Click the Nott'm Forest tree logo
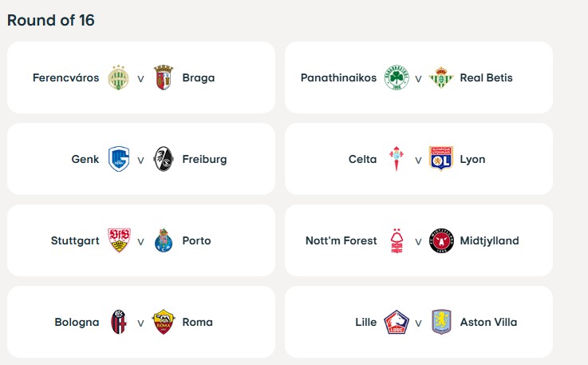This screenshot has height=365, width=588. pos(396,240)
